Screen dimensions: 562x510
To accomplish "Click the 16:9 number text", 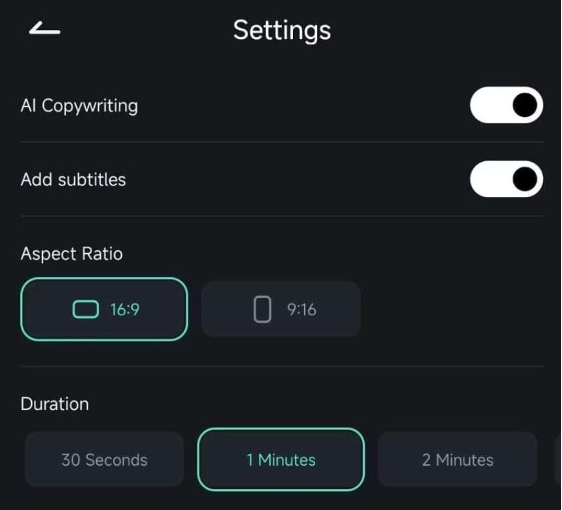I will pos(125,310).
